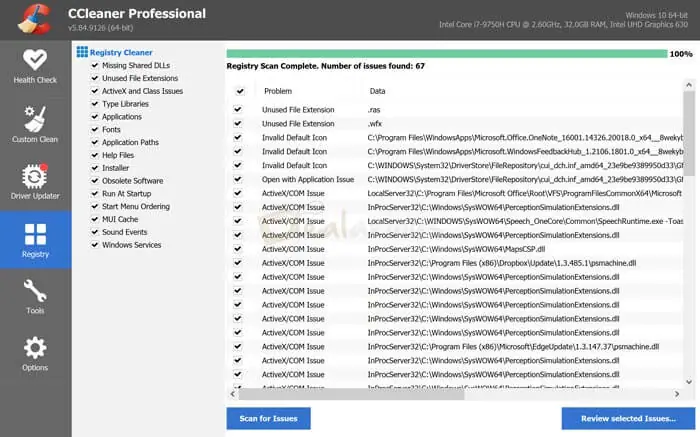Toggle Installer checkbox
This screenshot has width=700, height=437.
(95, 168)
